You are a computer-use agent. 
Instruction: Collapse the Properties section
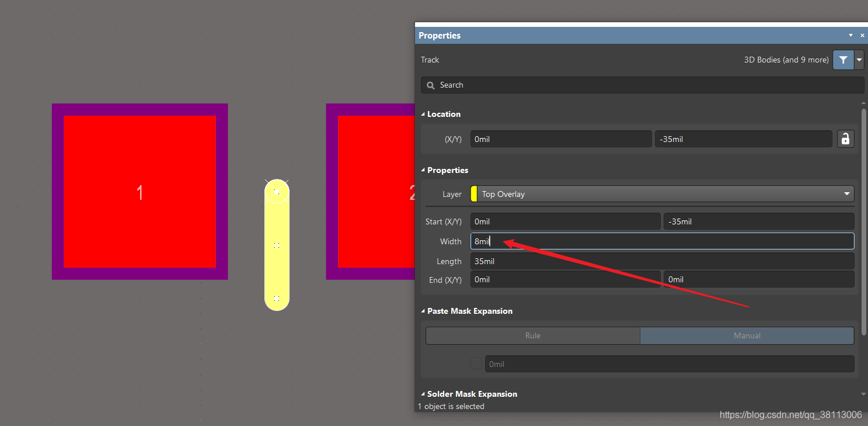[x=423, y=170]
